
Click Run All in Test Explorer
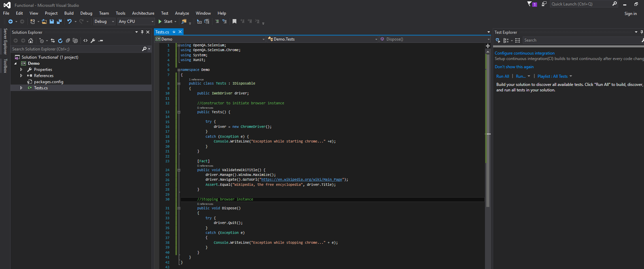[502, 76]
